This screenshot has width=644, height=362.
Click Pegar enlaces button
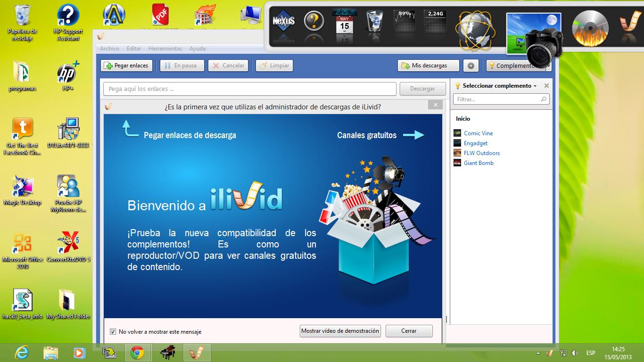[126, 66]
